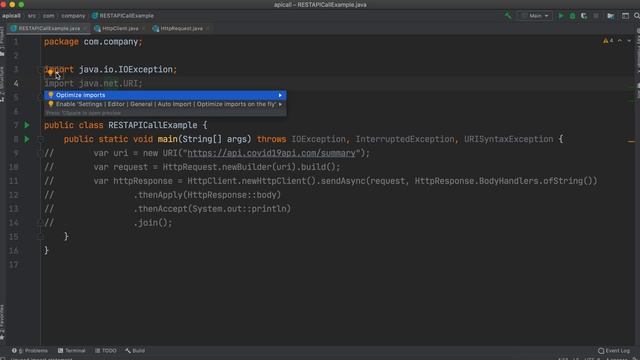Image resolution: width=640 pixels, height=360 pixels.
Task: Open the Structure tool window side tab
Action: [x=2, y=84]
